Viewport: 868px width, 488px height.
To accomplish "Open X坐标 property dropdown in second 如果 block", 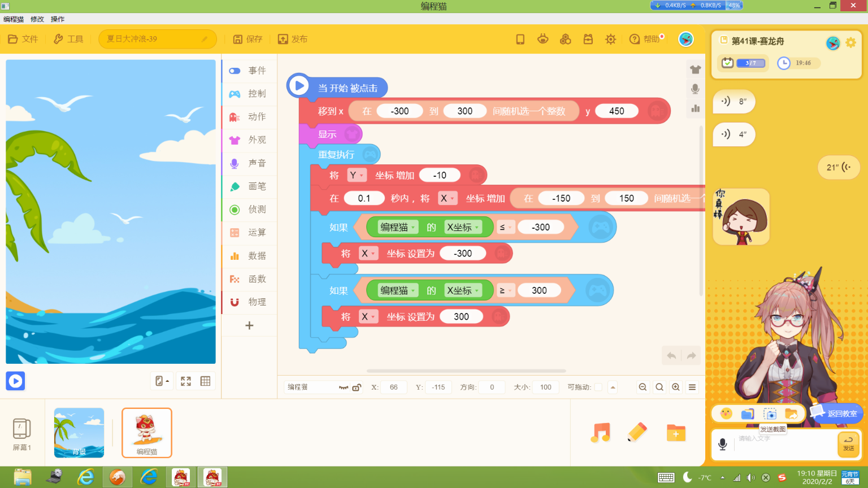I will [463, 290].
